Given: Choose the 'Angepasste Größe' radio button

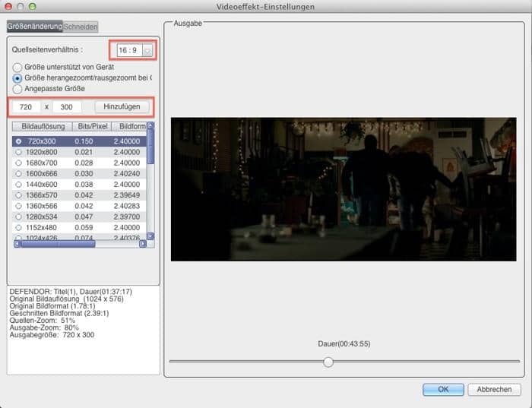Looking at the screenshot, I should pyautogui.click(x=17, y=89).
